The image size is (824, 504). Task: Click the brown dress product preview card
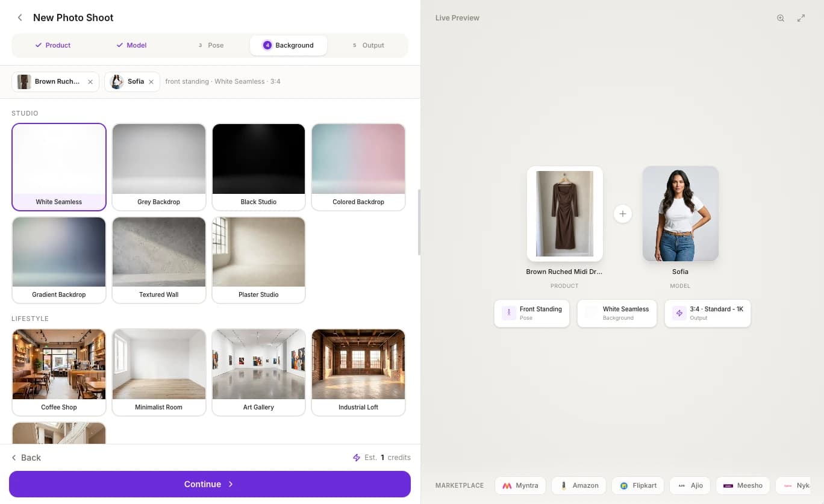point(565,214)
